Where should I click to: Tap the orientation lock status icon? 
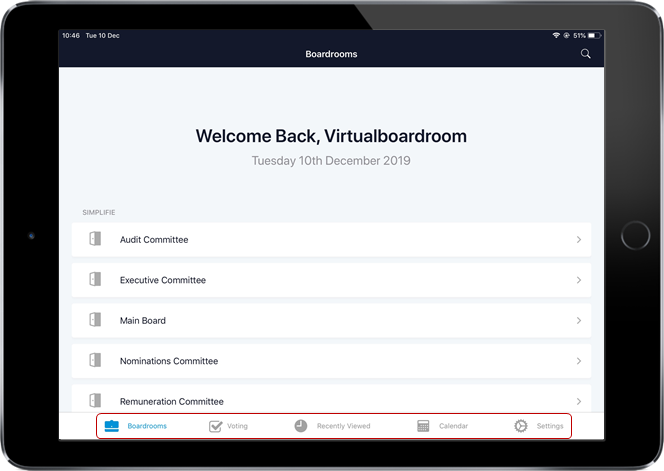[566, 36]
